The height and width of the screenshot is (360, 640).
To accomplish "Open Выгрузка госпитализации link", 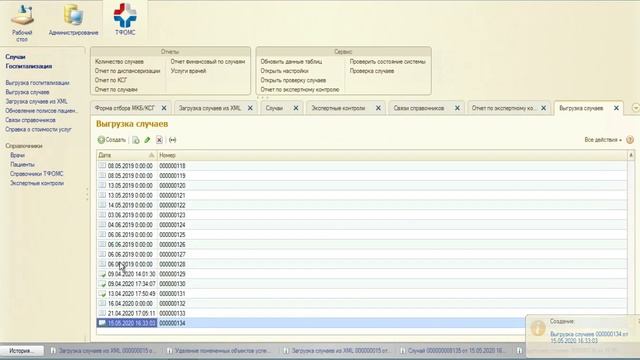I will [x=38, y=83].
